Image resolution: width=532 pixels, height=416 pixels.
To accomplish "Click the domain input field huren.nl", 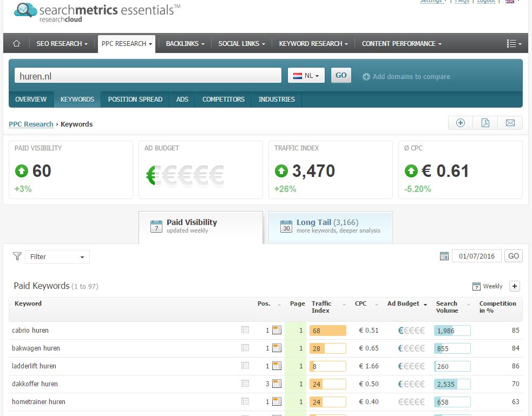I will (x=148, y=75).
